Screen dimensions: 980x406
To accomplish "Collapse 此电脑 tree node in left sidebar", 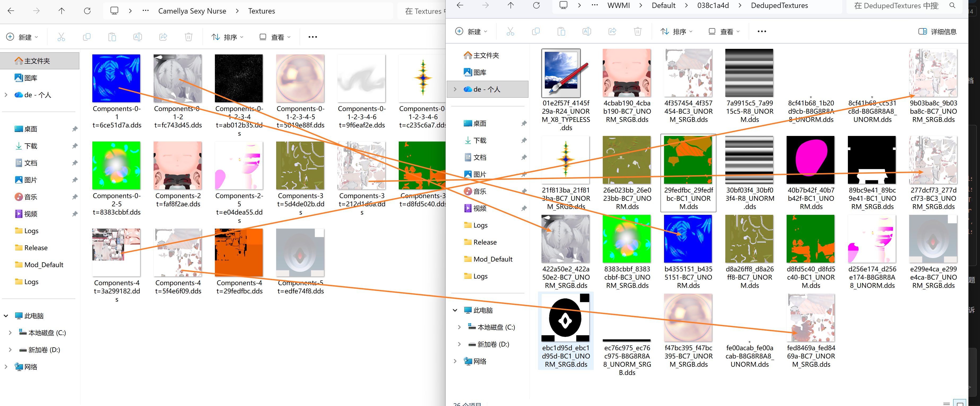I will [6, 316].
